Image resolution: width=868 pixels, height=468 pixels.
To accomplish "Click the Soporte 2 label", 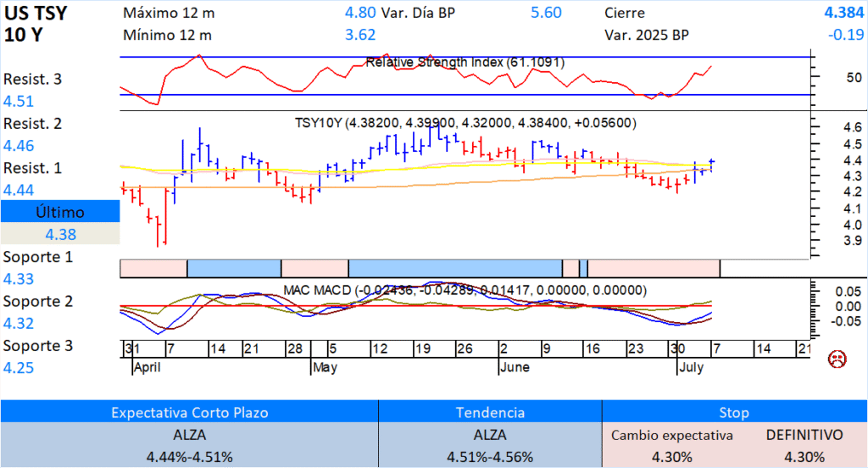I will [x=37, y=301].
